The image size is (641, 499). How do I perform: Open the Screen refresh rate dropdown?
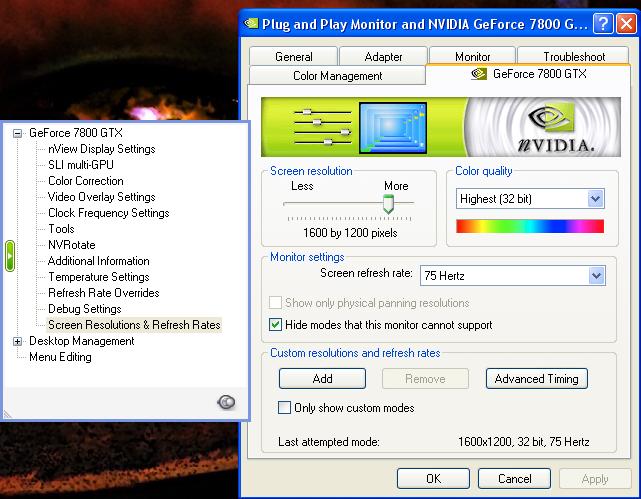pos(596,276)
